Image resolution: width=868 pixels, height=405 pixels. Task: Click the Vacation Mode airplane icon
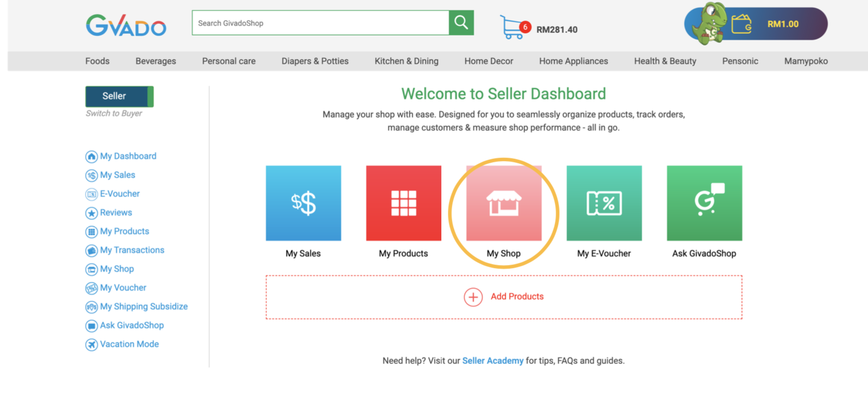click(x=92, y=345)
